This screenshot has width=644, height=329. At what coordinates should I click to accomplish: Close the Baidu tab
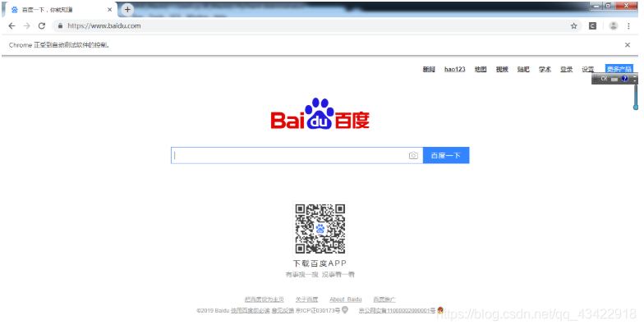point(110,10)
